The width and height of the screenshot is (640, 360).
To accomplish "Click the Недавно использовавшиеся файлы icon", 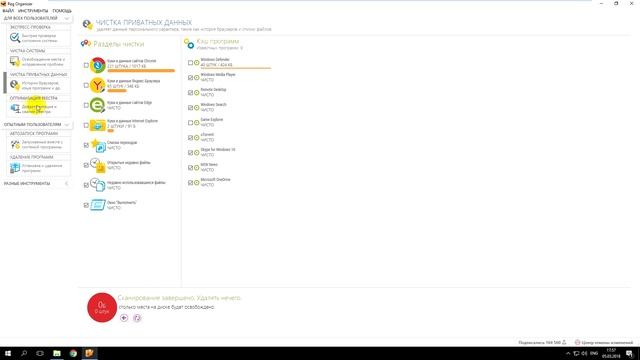I will pos(98,185).
